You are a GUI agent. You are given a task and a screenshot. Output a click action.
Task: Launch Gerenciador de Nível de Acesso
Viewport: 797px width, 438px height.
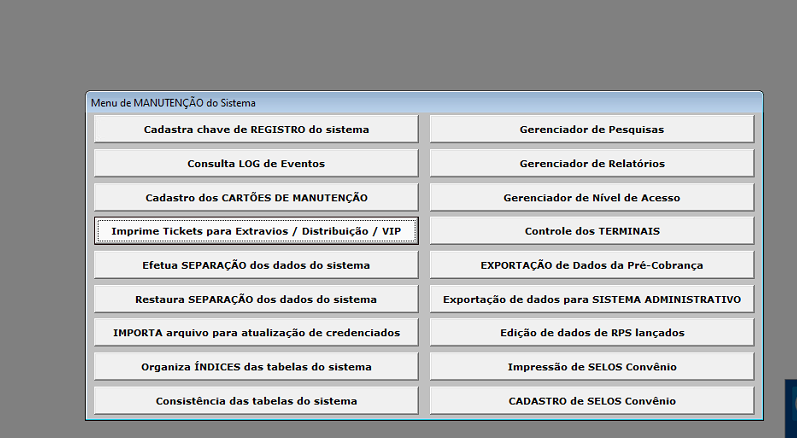pyautogui.click(x=591, y=197)
